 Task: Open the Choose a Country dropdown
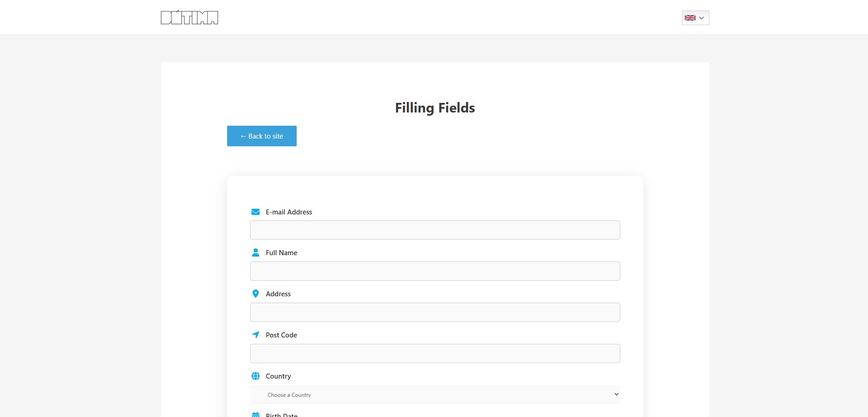(x=435, y=395)
